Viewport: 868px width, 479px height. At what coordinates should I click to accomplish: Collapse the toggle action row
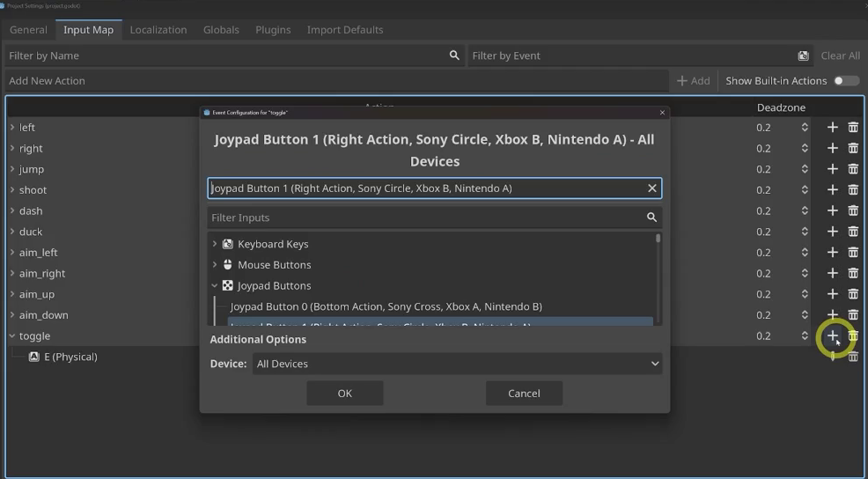[12, 335]
